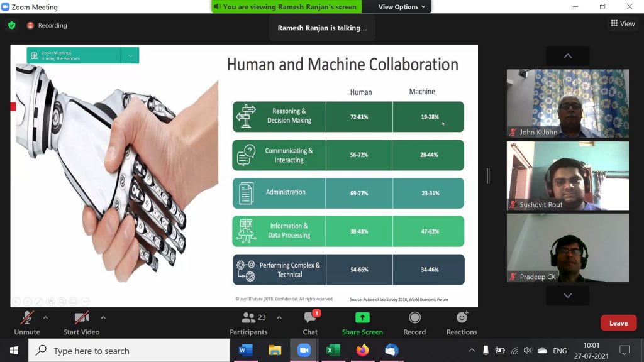Open the View Options dropdown

[x=402, y=7]
